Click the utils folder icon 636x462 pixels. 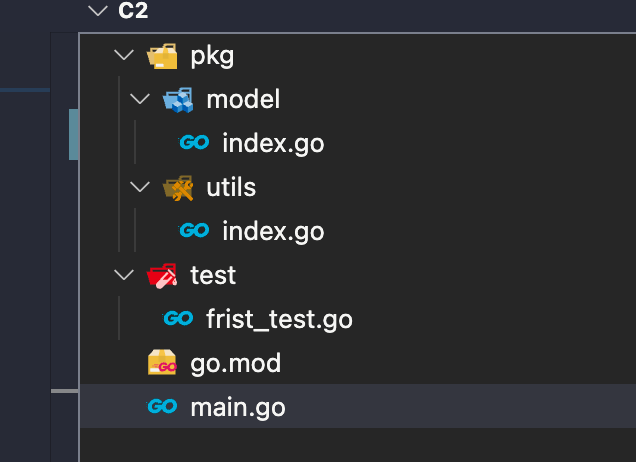(x=177, y=187)
